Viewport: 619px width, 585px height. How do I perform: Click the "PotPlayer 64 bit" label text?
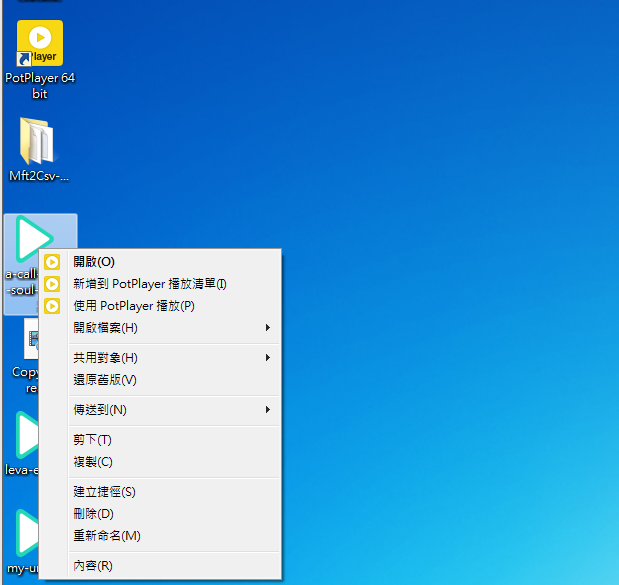click(40, 86)
